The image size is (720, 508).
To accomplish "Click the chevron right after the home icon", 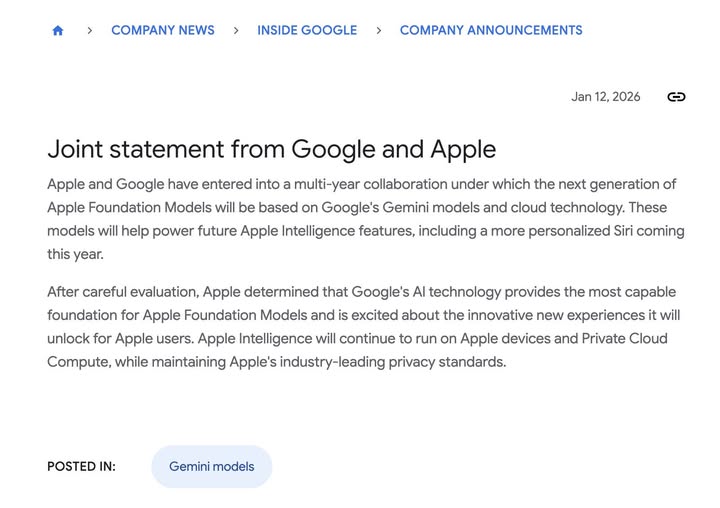I will click(x=89, y=31).
